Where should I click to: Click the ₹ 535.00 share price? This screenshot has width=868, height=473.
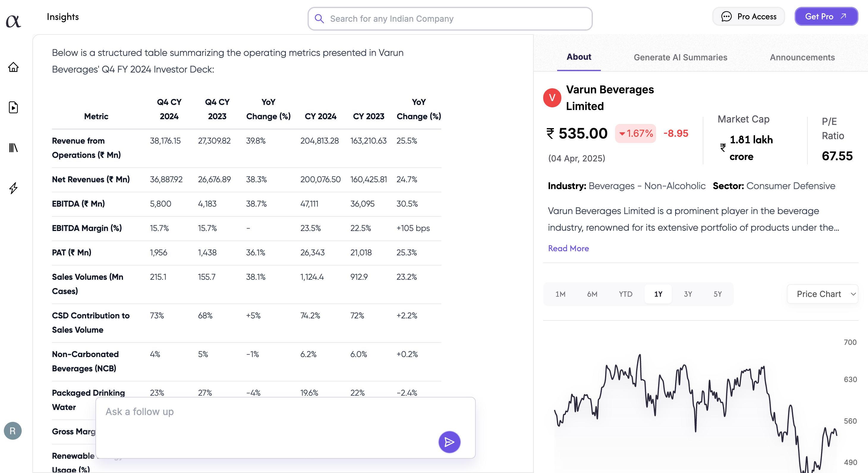[577, 133]
